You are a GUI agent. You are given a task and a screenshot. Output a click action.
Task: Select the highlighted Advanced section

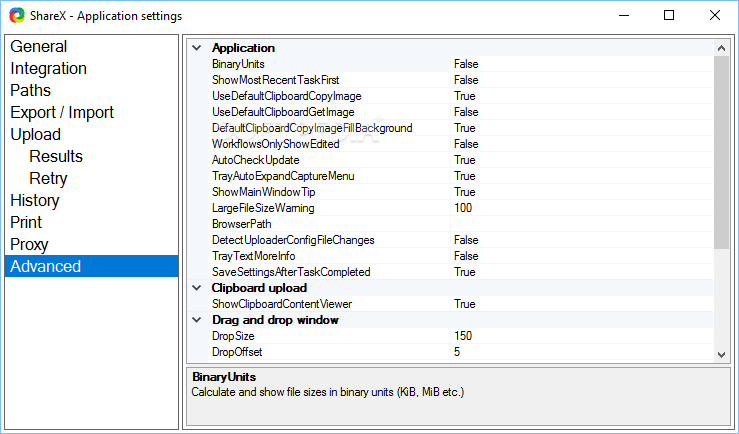91,266
